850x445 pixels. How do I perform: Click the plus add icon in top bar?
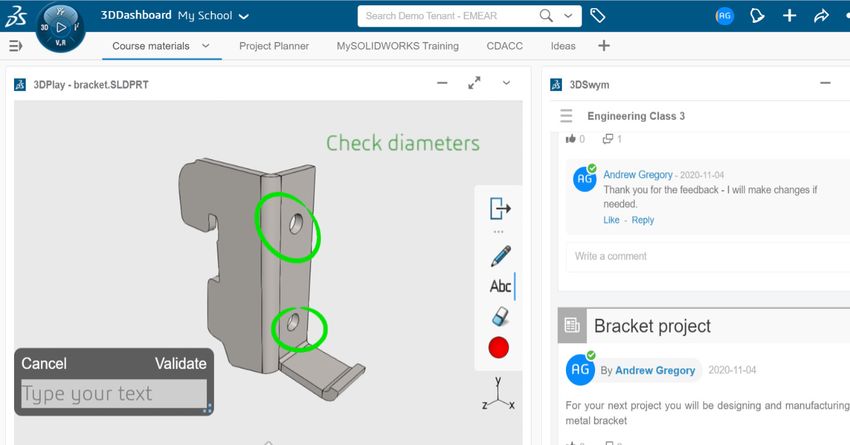789,16
